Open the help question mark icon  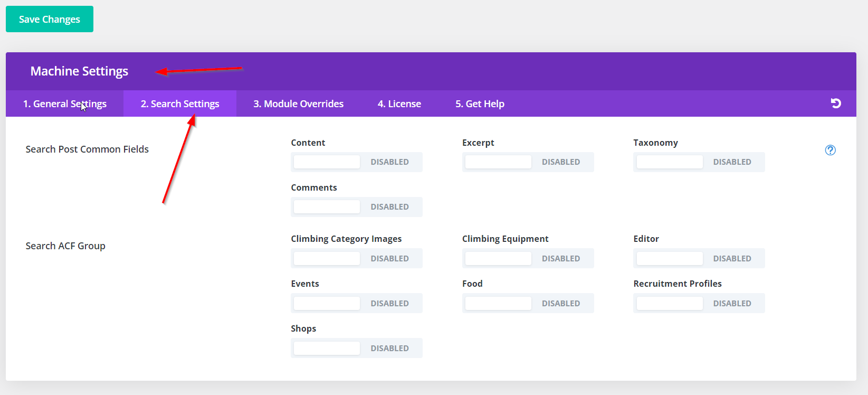point(830,150)
